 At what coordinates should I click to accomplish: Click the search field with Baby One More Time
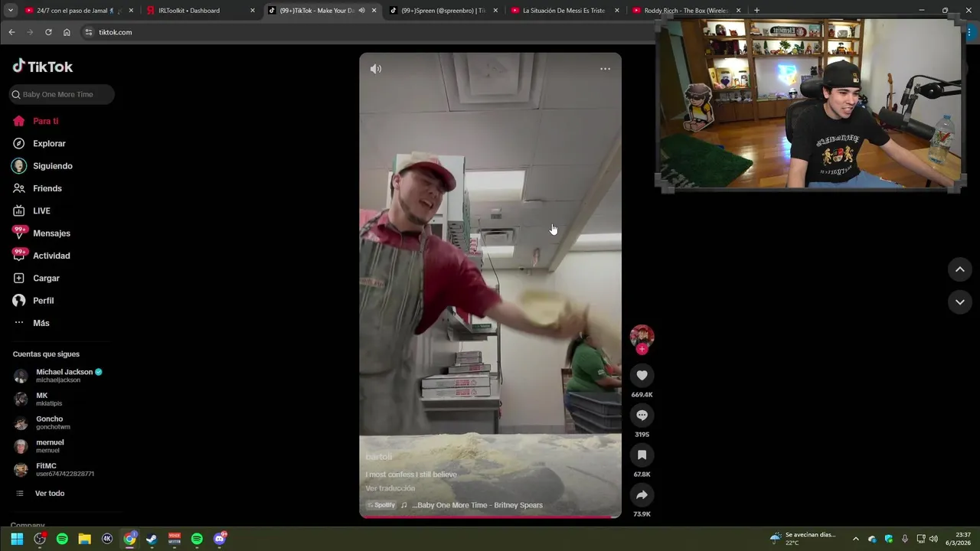[x=61, y=94]
